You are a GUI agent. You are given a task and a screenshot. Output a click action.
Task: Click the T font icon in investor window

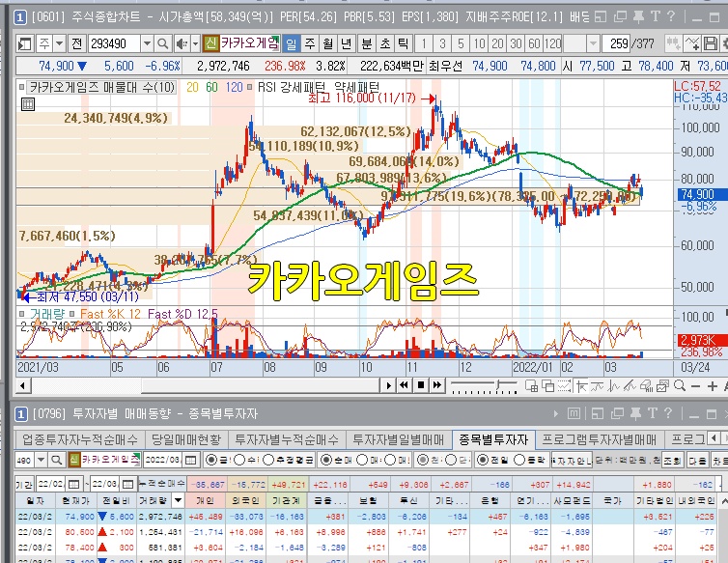click(653, 413)
